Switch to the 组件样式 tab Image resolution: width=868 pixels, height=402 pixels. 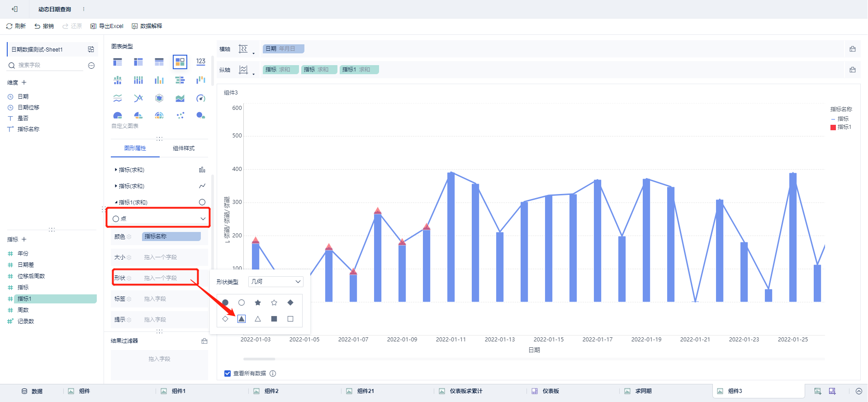click(184, 148)
